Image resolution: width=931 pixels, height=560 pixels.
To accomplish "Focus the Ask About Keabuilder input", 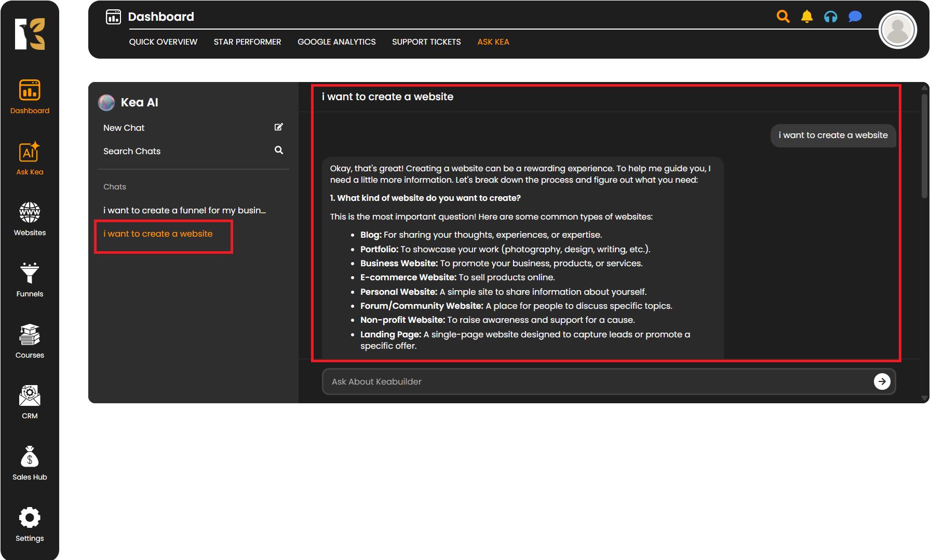I will click(x=597, y=381).
